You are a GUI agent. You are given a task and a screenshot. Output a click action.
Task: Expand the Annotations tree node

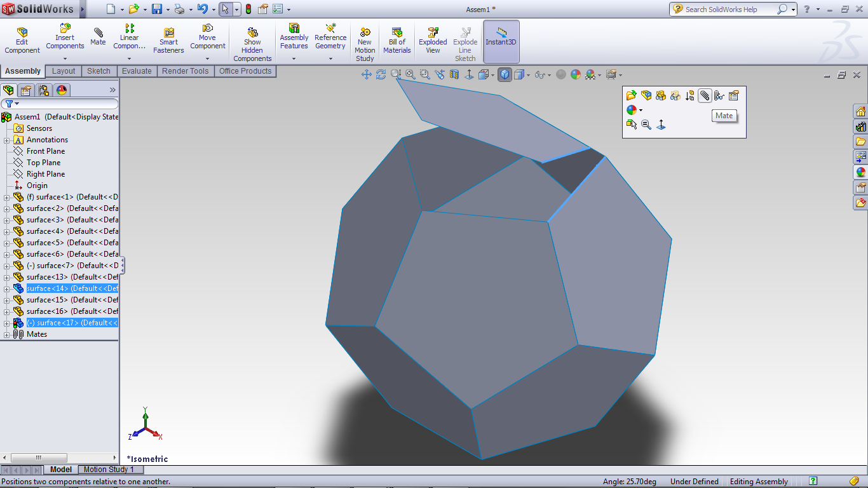pyautogui.click(x=7, y=140)
